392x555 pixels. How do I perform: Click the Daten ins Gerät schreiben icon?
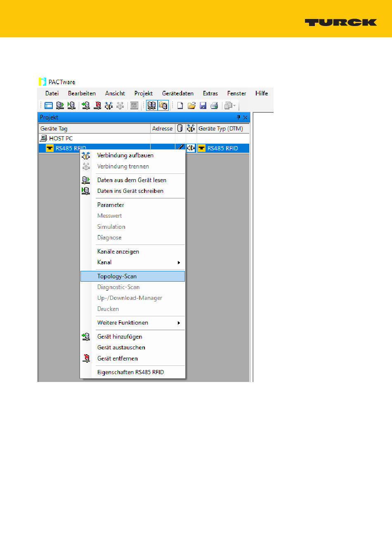click(86, 191)
